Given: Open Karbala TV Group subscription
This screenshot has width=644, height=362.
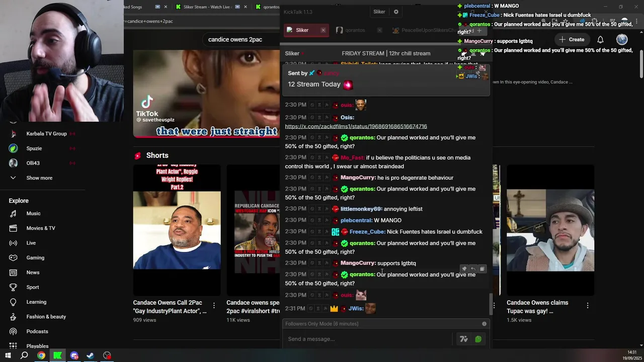Looking at the screenshot, I should coord(46,134).
